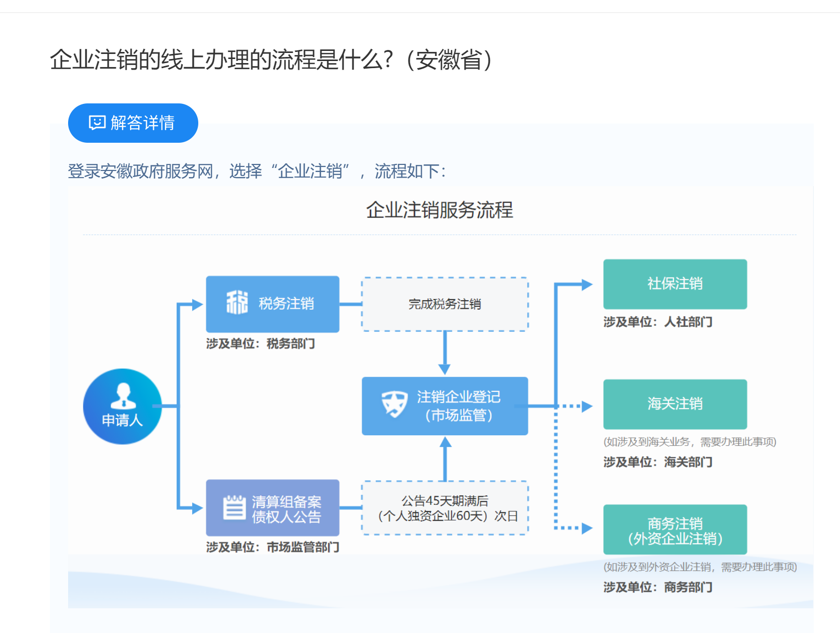This screenshot has height=633, width=840.
Task: Select the 清算组备案 债权人公告 box
Action: click(272, 508)
